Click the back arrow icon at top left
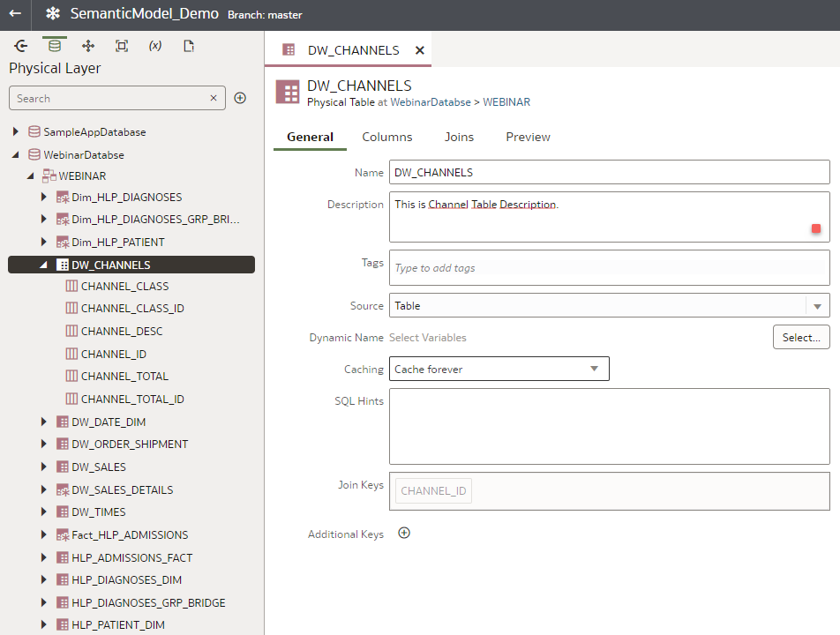This screenshot has height=635, width=840. click(x=14, y=14)
